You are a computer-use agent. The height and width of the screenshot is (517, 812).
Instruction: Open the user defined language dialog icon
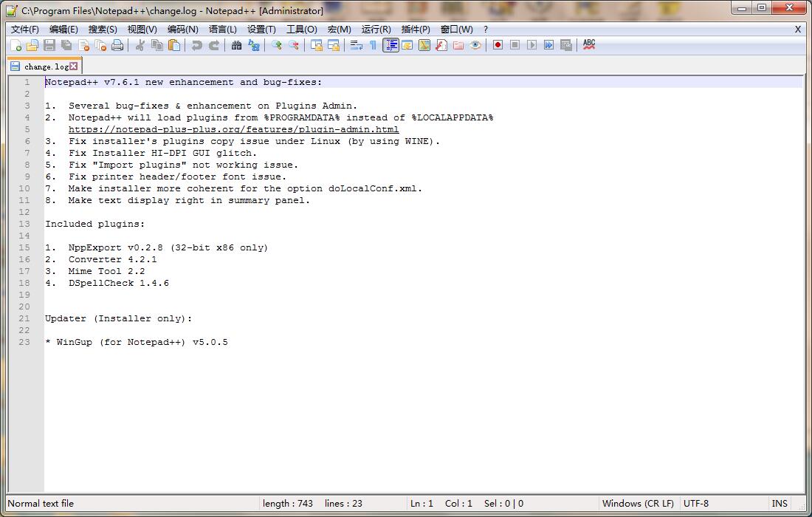tap(407, 46)
